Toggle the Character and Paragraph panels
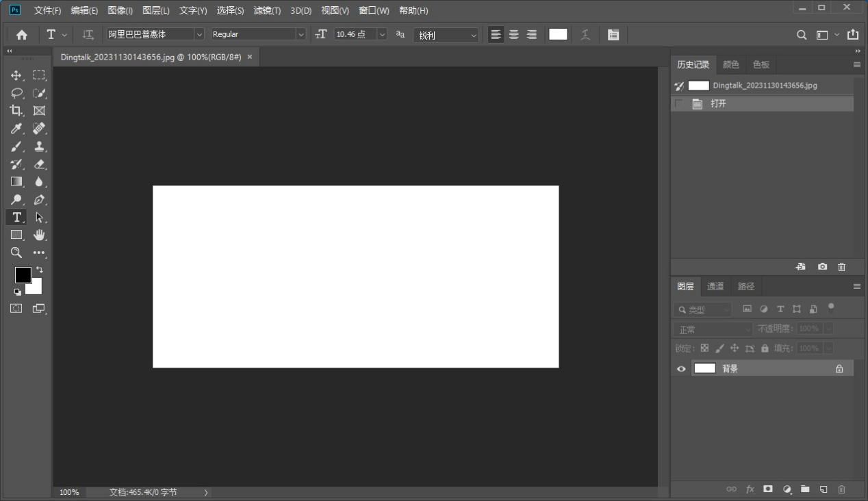Image resolution: width=868 pixels, height=501 pixels. tap(613, 34)
